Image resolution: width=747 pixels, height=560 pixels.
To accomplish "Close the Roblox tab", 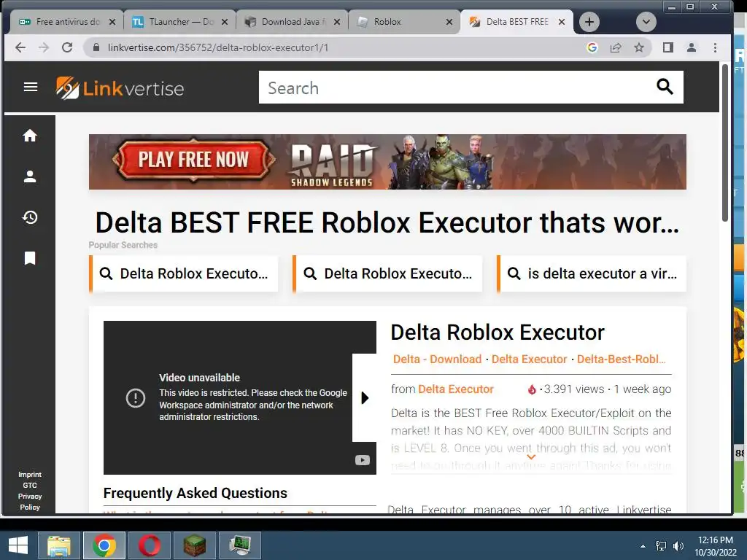I will point(449,22).
